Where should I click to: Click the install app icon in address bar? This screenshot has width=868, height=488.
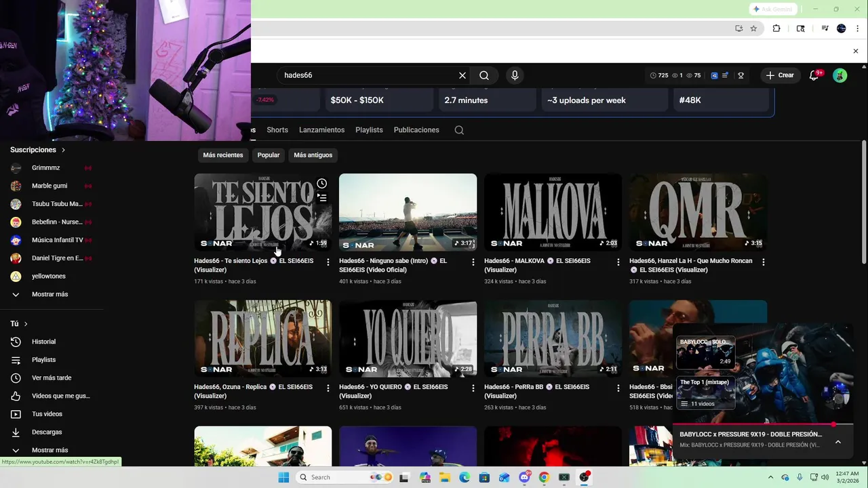[x=738, y=28]
